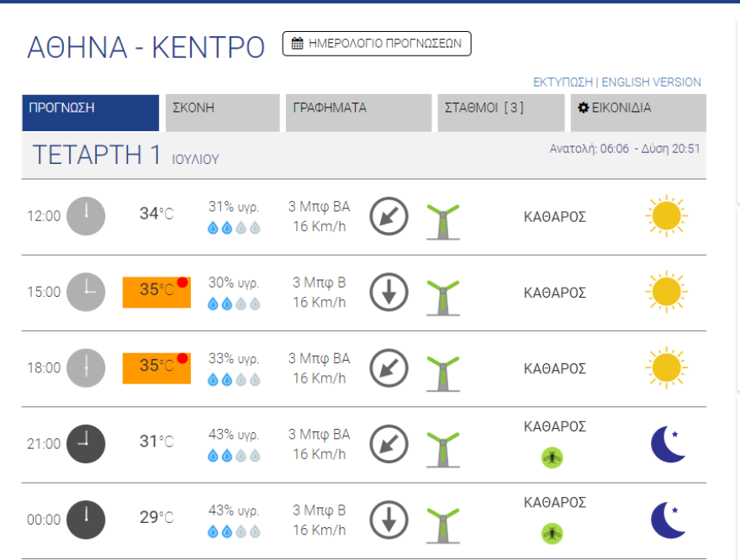
Task: Click the ΑΘΗΝΑ - ΚΕΝΤΡΟ heading
Action: coord(146,48)
